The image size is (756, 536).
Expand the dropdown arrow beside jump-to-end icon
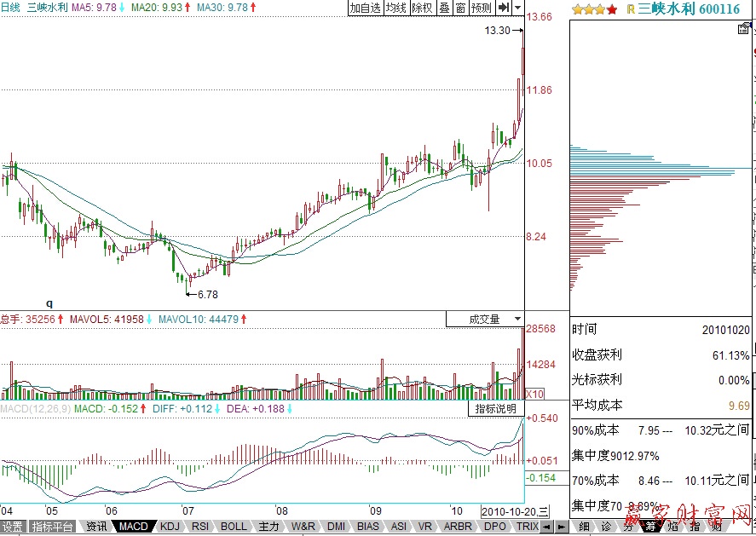[x=518, y=8]
